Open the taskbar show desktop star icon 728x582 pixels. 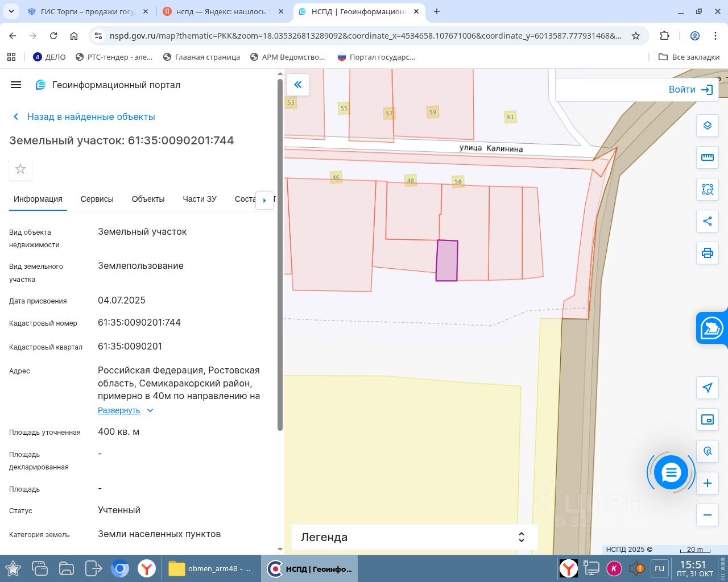coord(13,568)
